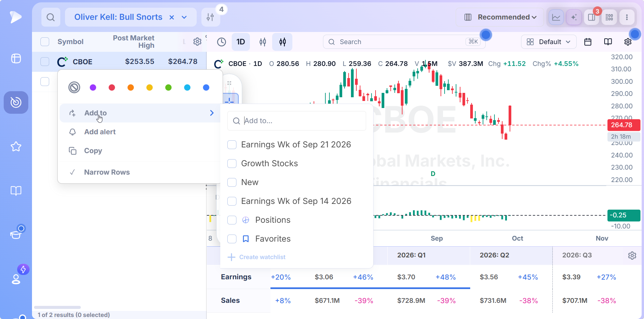The image size is (644, 319).
Task: Open the three-dot more options menu
Action: [x=627, y=17]
